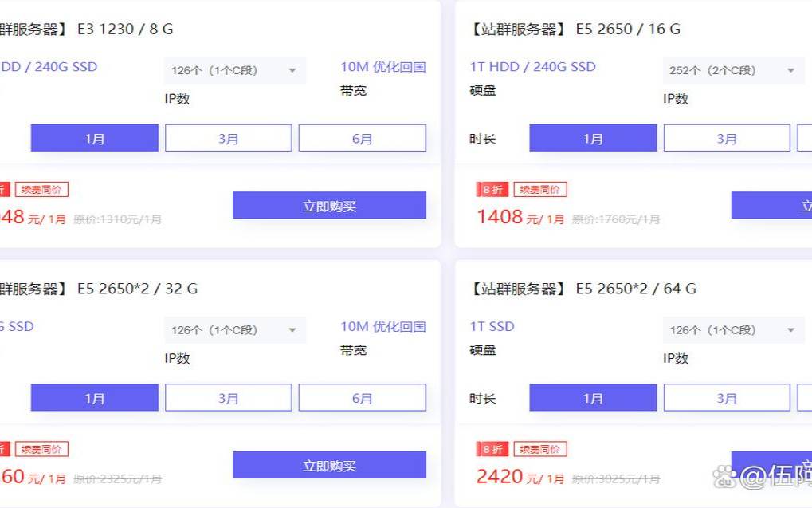This screenshot has height=508, width=812.
Task: Click 10M 优化回国 bandwidth on E3 1230 card
Action: tap(383, 67)
